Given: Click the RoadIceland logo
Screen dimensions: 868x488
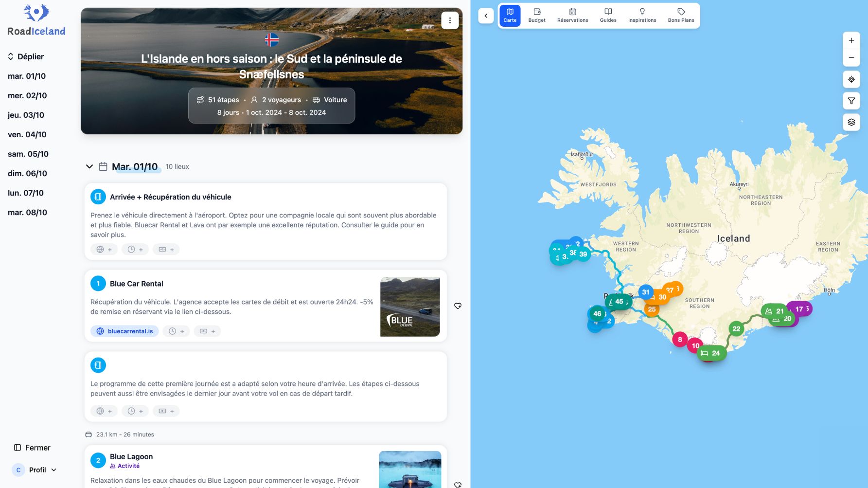Looking at the screenshot, I should coord(36,20).
